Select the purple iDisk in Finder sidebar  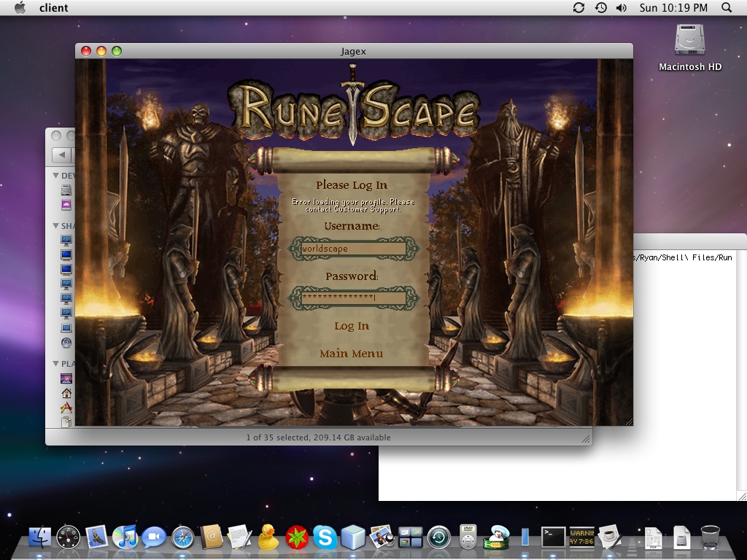pyautogui.click(x=66, y=205)
